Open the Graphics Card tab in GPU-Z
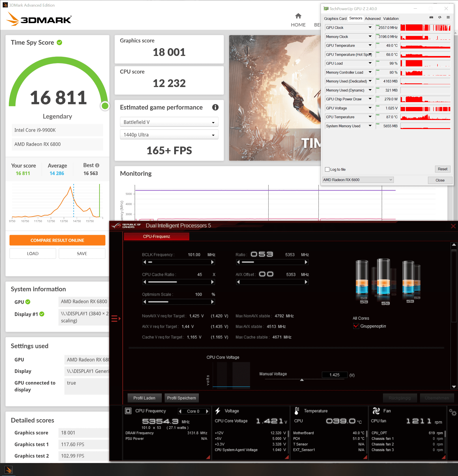 pyautogui.click(x=335, y=19)
